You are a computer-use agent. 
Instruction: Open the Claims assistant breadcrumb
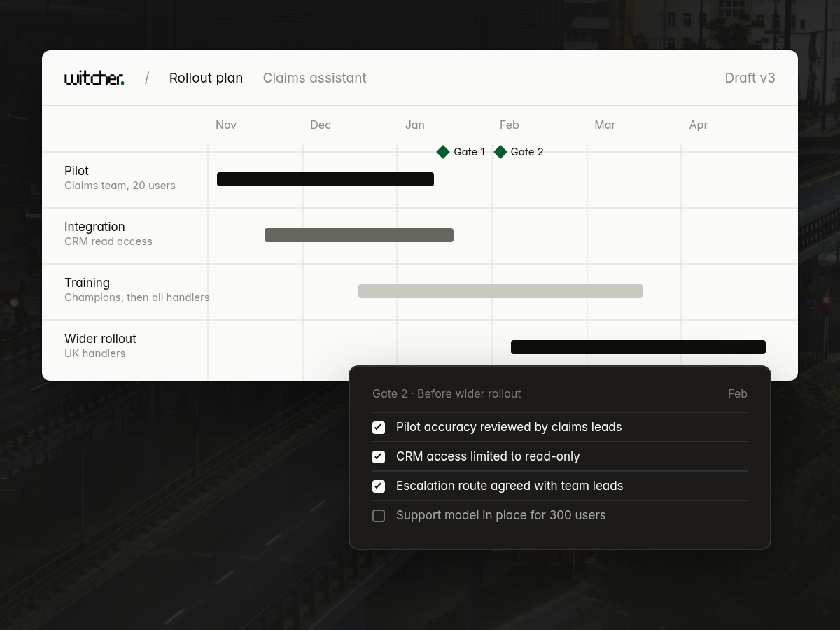314,78
